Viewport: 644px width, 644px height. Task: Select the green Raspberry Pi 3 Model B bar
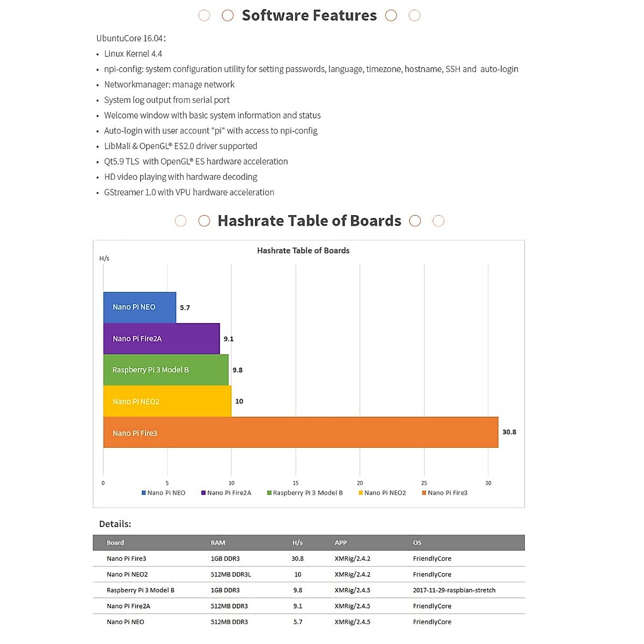pyautogui.click(x=166, y=370)
